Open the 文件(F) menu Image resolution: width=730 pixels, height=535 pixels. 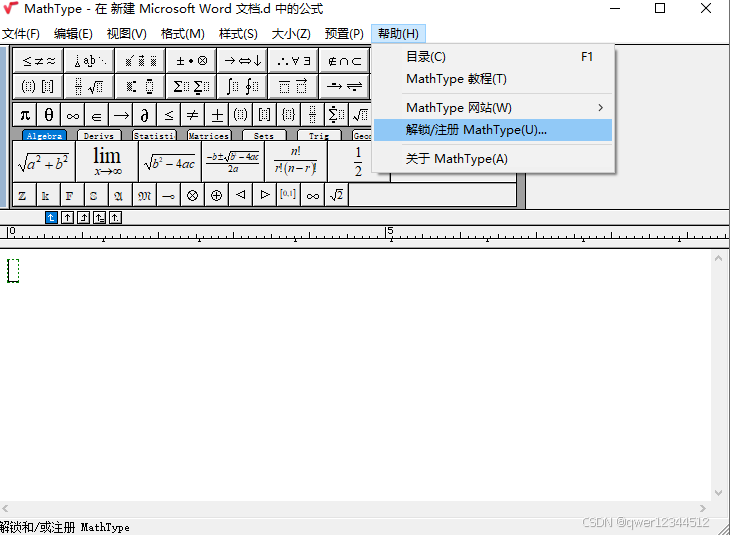click(x=21, y=34)
